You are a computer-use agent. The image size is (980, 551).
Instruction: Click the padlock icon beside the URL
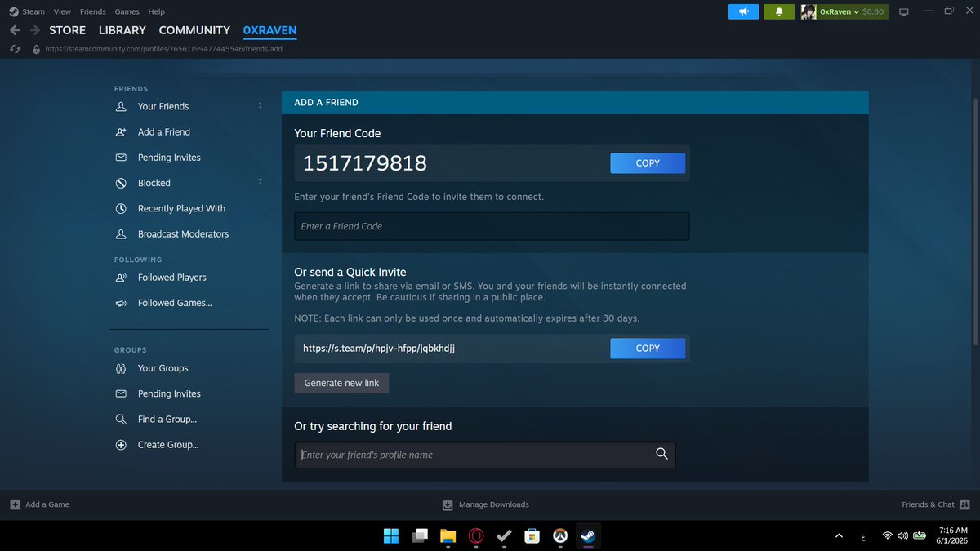tap(36, 49)
